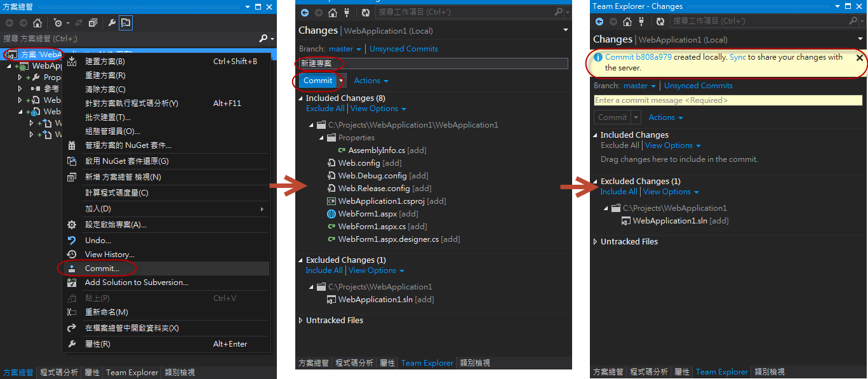Click the Unsynced Commits link
Viewport: 868px width, 379px height.
[403, 49]
